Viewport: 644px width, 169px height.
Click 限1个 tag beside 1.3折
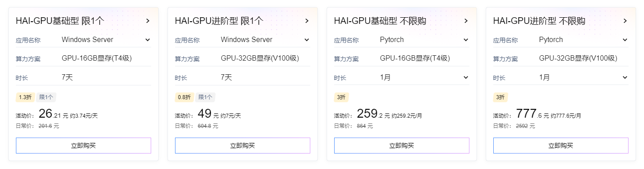[x=46, y=97]
